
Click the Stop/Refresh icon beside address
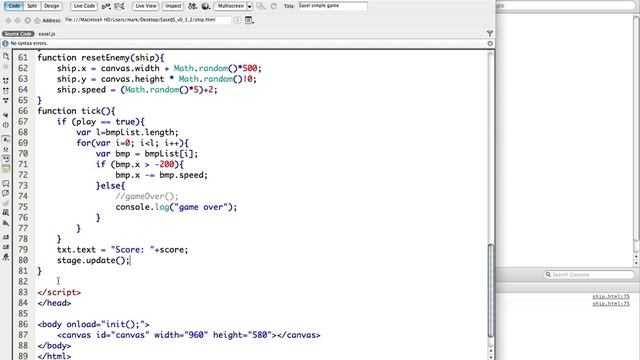(27, 20)
